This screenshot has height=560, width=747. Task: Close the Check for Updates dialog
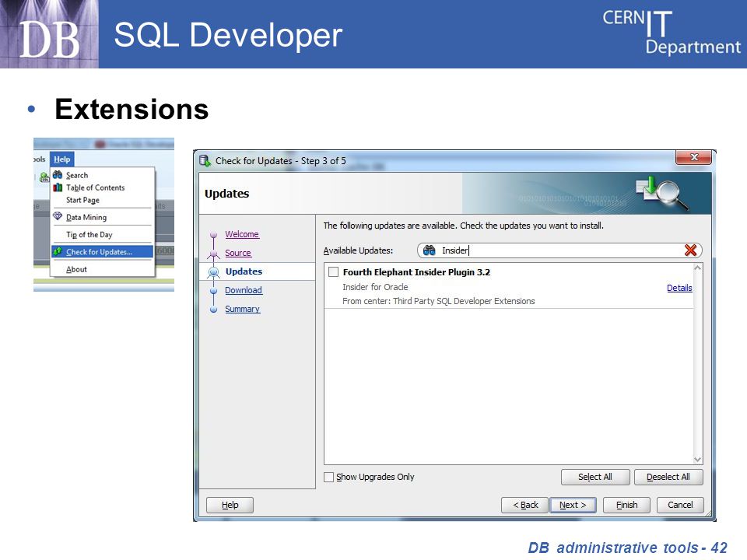pos(694,157)
